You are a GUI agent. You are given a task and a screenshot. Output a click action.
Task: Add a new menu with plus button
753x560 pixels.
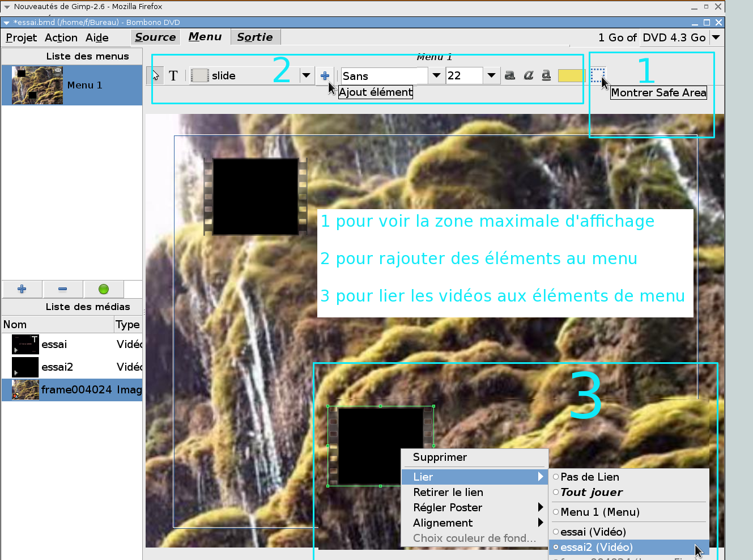pyautogui.click(x=22, y=289)
